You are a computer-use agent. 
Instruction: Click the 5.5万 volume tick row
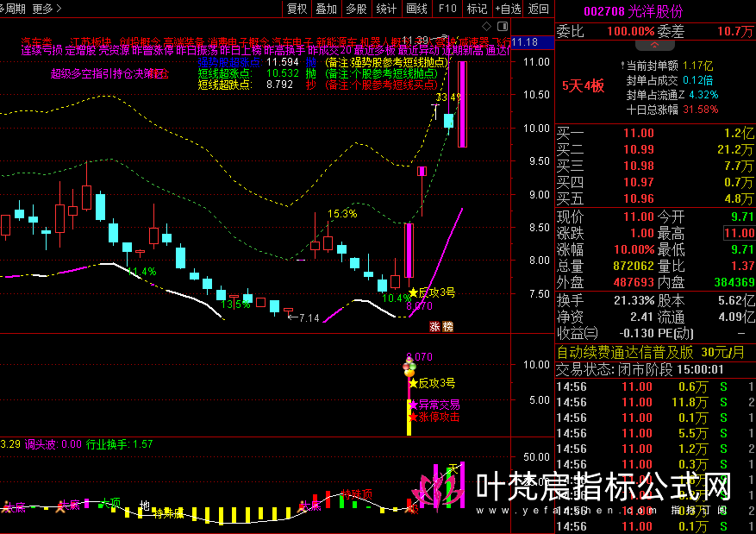point(656,433)
